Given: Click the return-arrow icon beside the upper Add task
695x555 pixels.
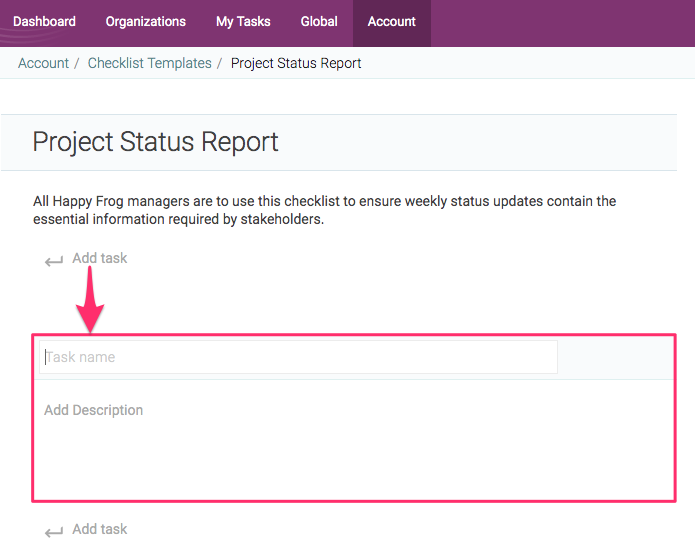Looking at the screenshot, I should (x=54, y=261).
